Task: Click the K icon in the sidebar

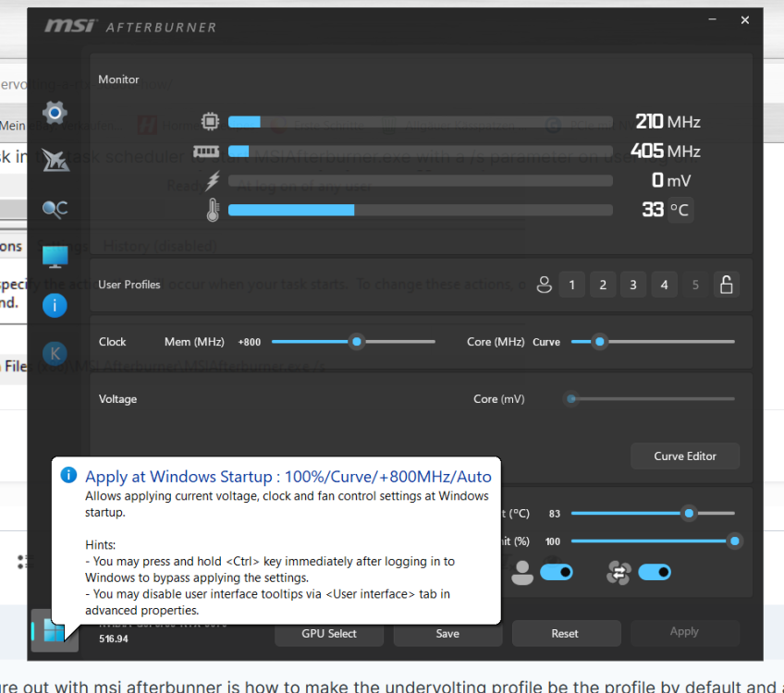Action: 55,352
